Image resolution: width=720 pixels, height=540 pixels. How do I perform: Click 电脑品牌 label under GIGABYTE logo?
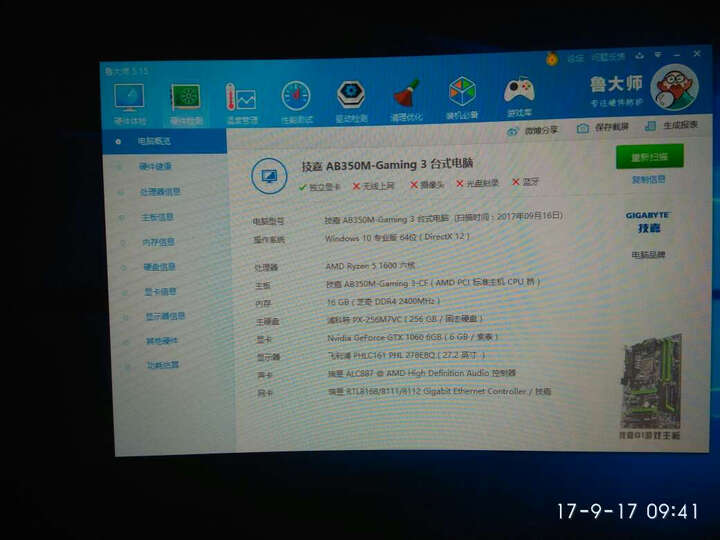(x=648, y=254)
